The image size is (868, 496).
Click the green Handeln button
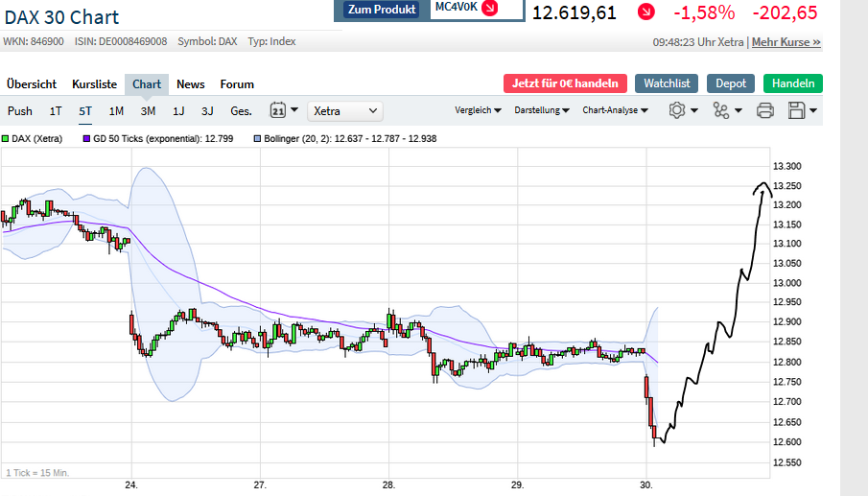pos(793,83)
